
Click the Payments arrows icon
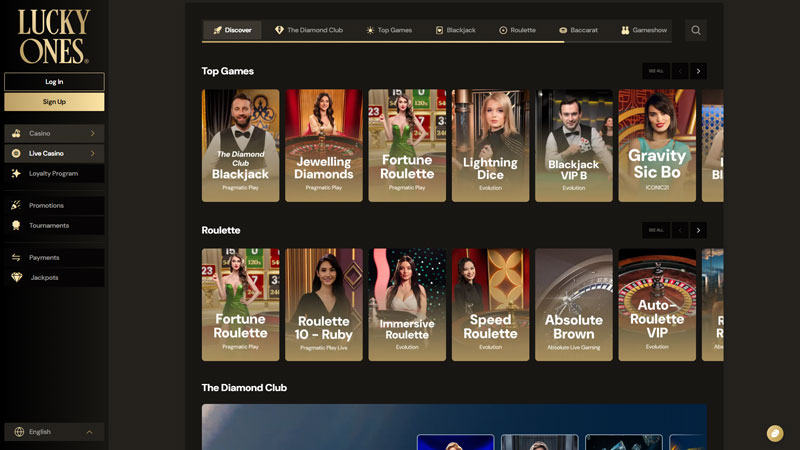(16, 257)
